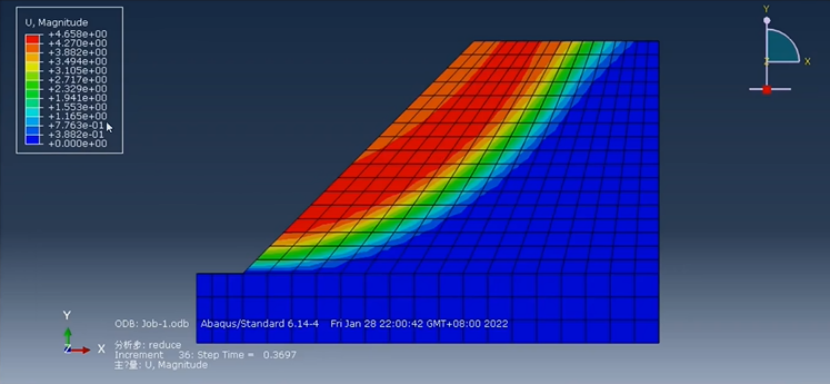Click the Y-axis handle atop the view compass

[x=766, y=20]
